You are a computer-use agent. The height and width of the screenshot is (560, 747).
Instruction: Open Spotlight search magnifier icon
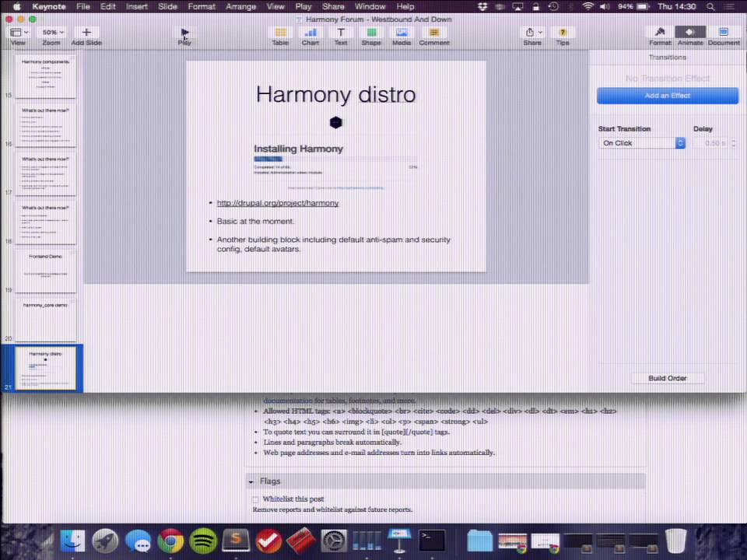pyautogui.click(x=710, y=7)
